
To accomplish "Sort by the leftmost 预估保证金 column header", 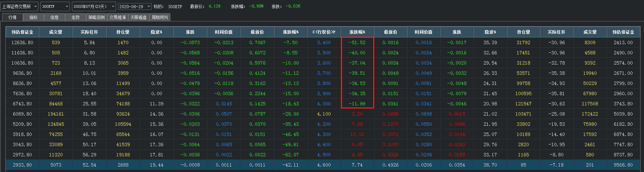I will click(x=22, y=32).
